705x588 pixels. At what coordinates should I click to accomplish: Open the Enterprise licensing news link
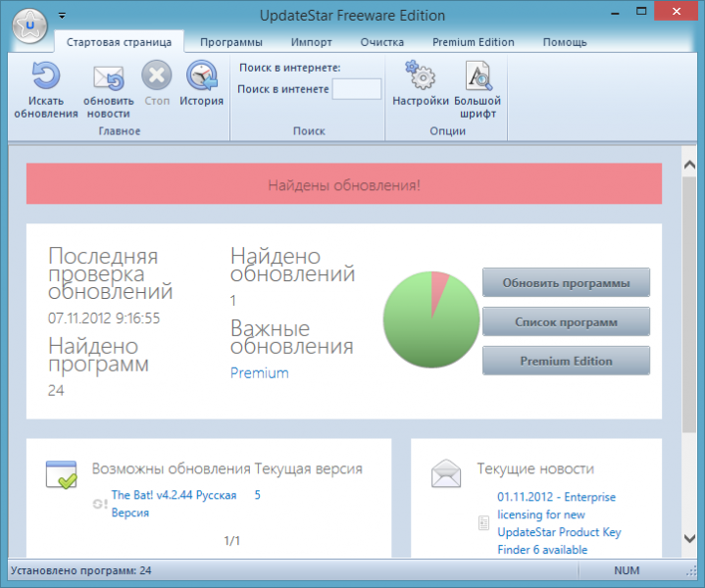(x=559, y=522)
